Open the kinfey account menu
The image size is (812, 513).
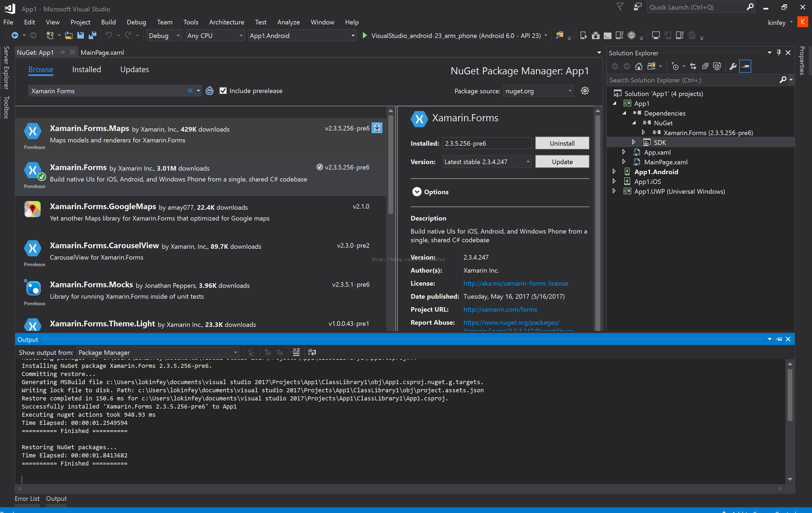pyautogui.click(x=780, y=23)
